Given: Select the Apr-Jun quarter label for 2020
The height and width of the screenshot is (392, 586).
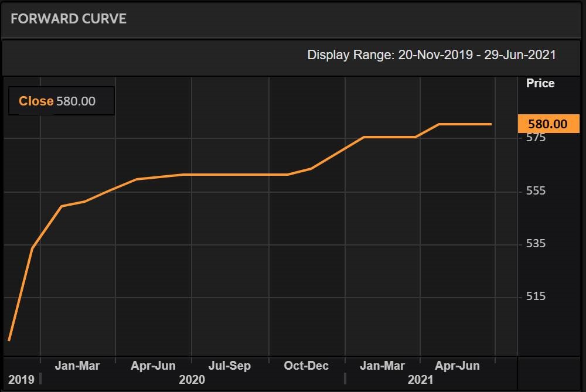Looking at the screenshot, I should tap(153, 366).
